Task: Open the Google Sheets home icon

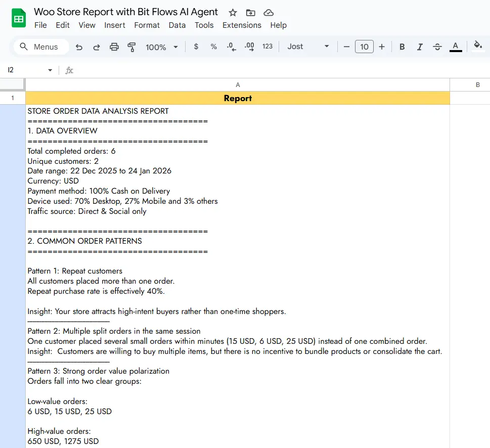Action: tap(19, 19)
